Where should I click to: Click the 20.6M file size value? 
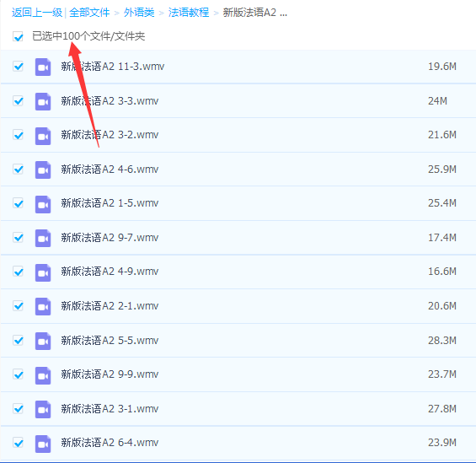click(x=442, y=306)
